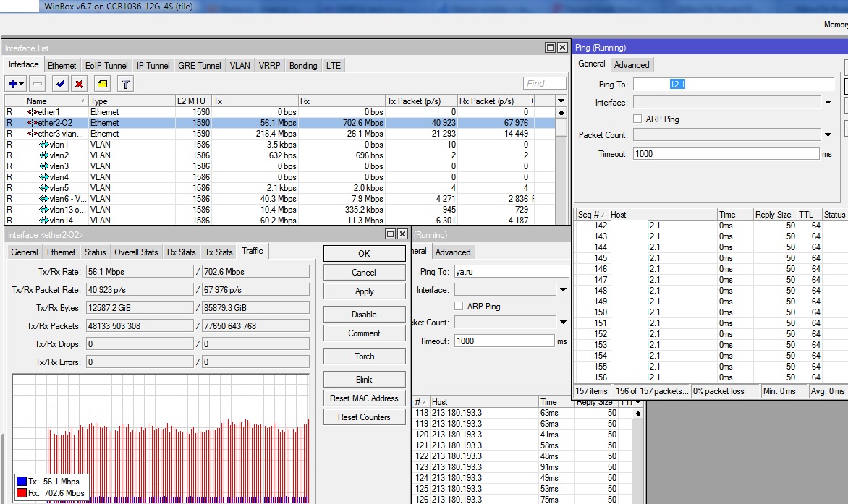The image size is (848, 504).
Task: Enable interface with the blue checkmark icon
Action: pyautogui.click(x=61, y=84)
